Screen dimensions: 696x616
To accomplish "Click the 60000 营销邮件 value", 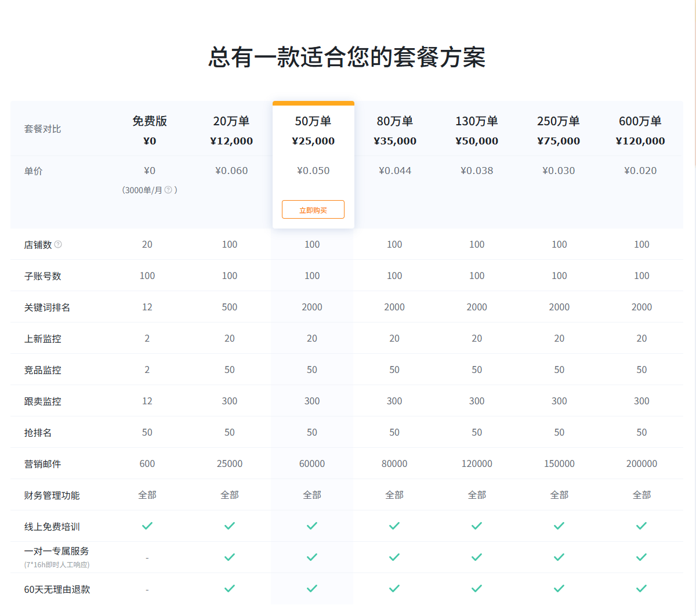I will tap(312, 463).
